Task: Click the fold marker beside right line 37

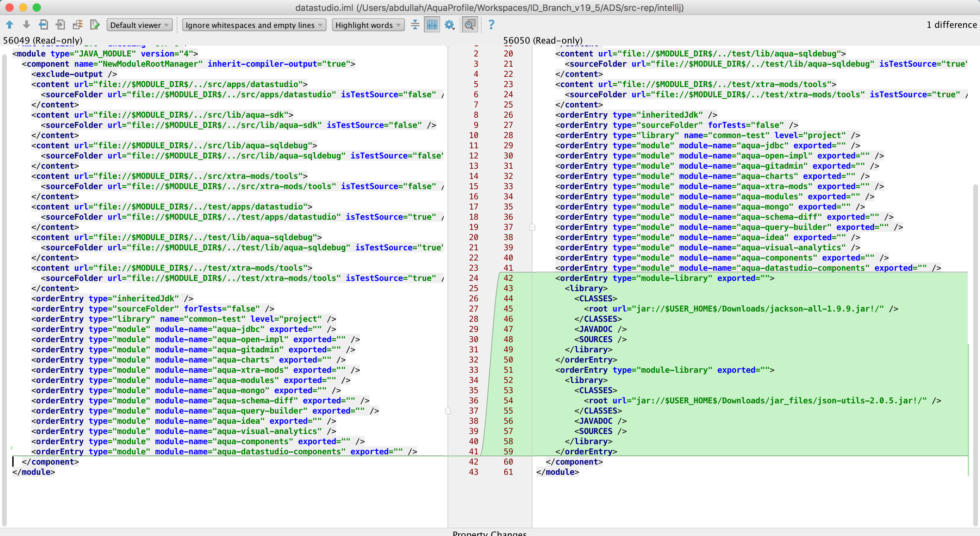Action: pyautogui.click(x=532, y=227)
